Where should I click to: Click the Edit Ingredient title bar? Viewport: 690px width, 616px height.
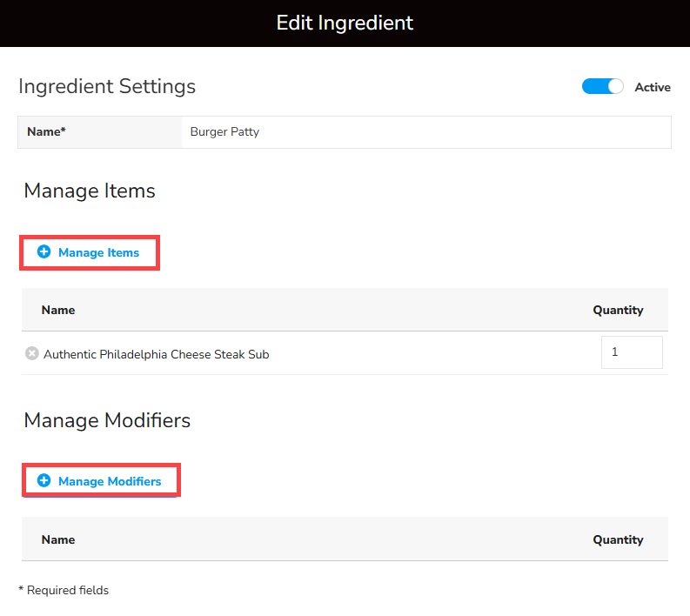point(345,23)
